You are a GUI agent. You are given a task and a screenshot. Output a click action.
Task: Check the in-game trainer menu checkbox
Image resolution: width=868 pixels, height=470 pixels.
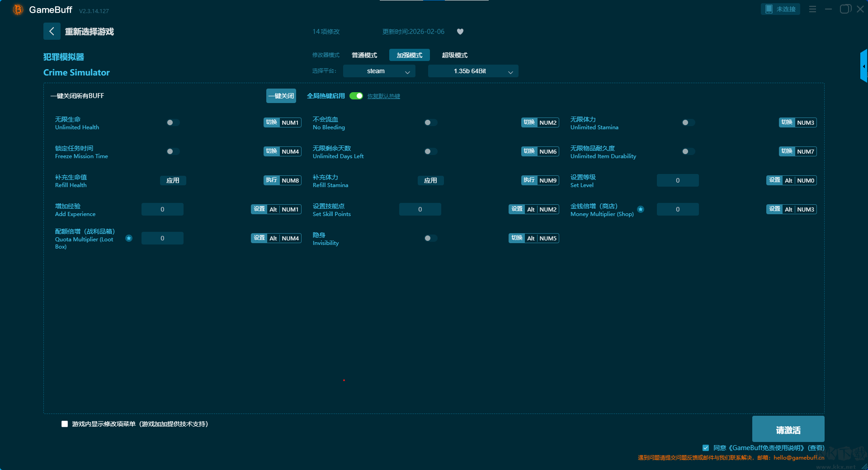65,424
